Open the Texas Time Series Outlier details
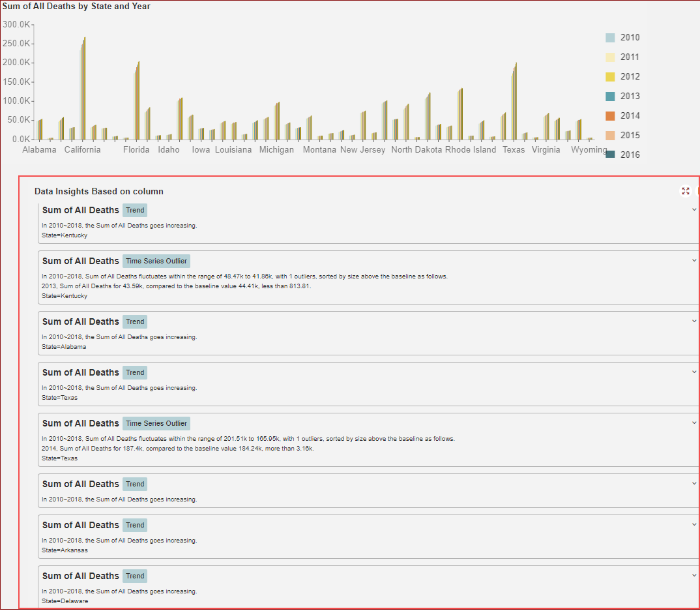The image size is (700, 611). click(x=693, y=423)
